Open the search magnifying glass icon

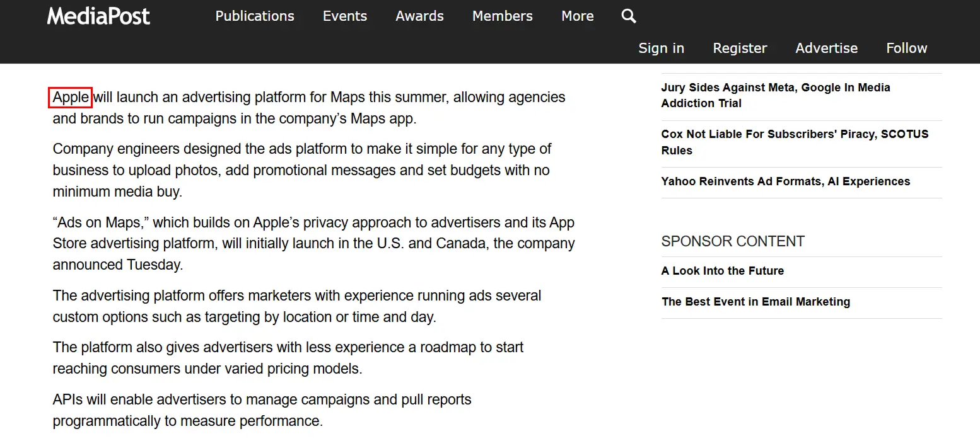628,16
